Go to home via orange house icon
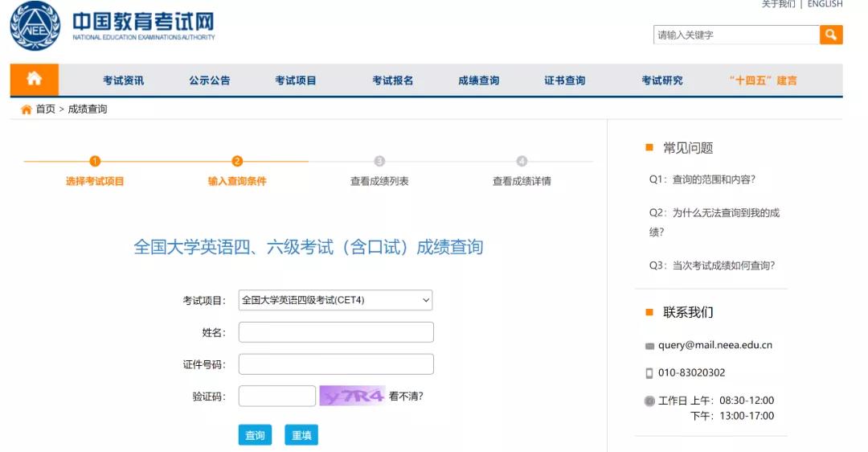Image resolution: width=868 pixels, height=452 pixels. (35, 79)
